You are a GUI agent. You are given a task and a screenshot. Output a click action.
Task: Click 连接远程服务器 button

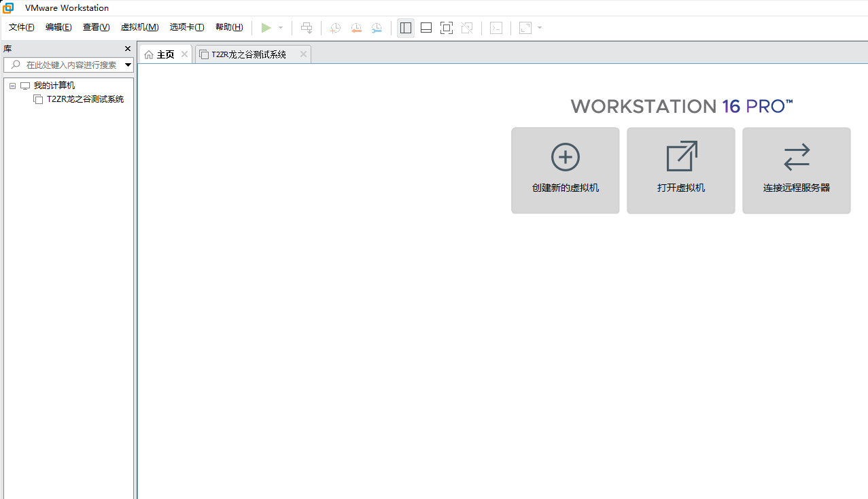(x=797, y=171)
